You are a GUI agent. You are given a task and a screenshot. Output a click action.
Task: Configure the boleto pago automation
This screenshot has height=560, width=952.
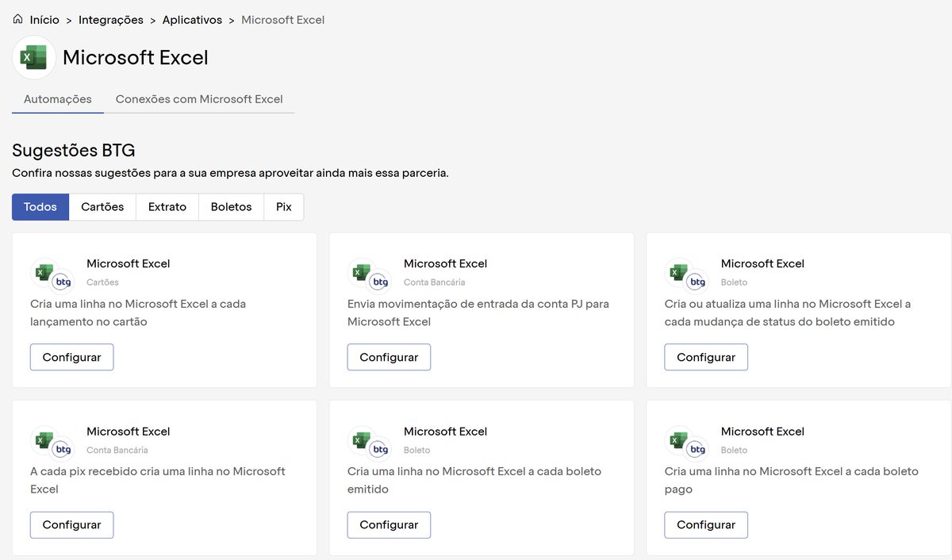[x=706, y=524]
